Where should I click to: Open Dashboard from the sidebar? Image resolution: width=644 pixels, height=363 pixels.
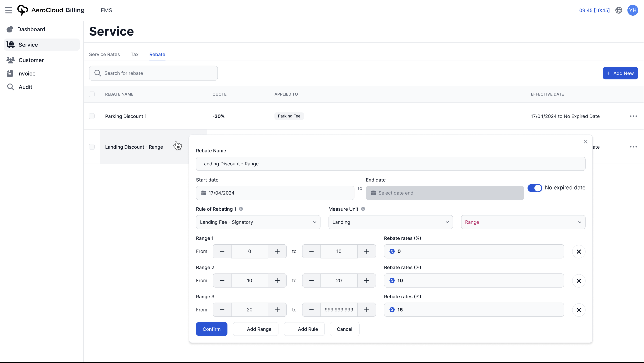pos(31,29)
